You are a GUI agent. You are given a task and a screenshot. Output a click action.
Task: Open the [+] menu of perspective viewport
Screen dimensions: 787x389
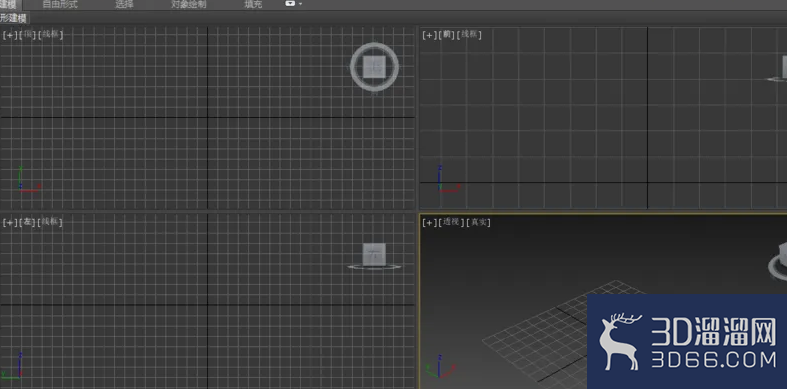[x=429, y=222]
